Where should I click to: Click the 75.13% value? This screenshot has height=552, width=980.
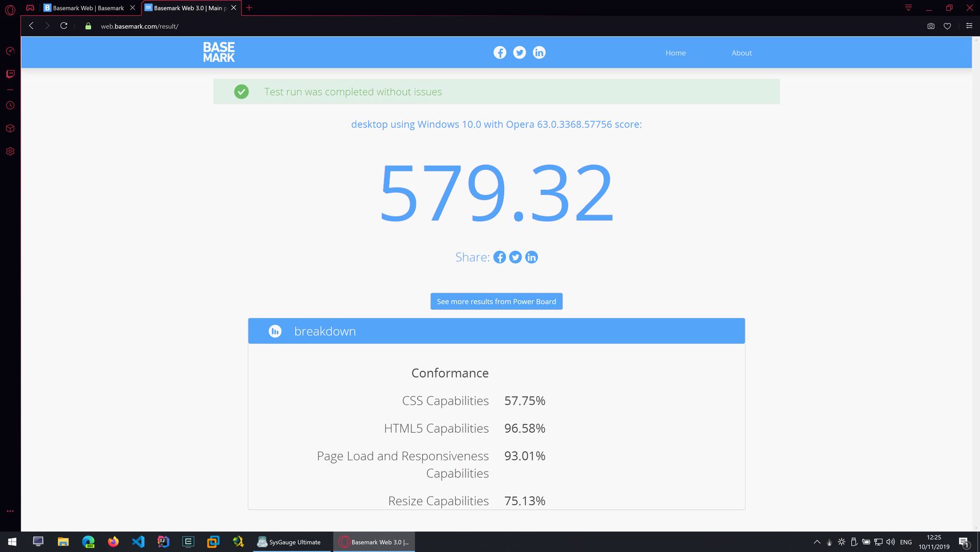tap(525, 501)
